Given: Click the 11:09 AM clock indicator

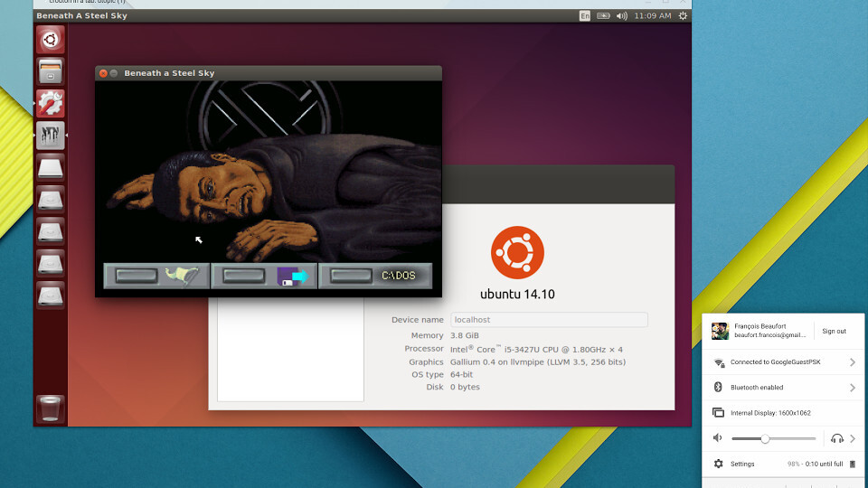Looking at the screenshot, I should (x=653, y=15).
